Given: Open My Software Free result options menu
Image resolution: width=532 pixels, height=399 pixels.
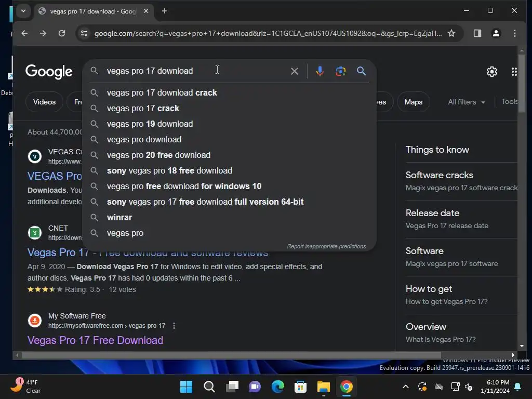Looking at the screenshot, I should coord(174,326).
